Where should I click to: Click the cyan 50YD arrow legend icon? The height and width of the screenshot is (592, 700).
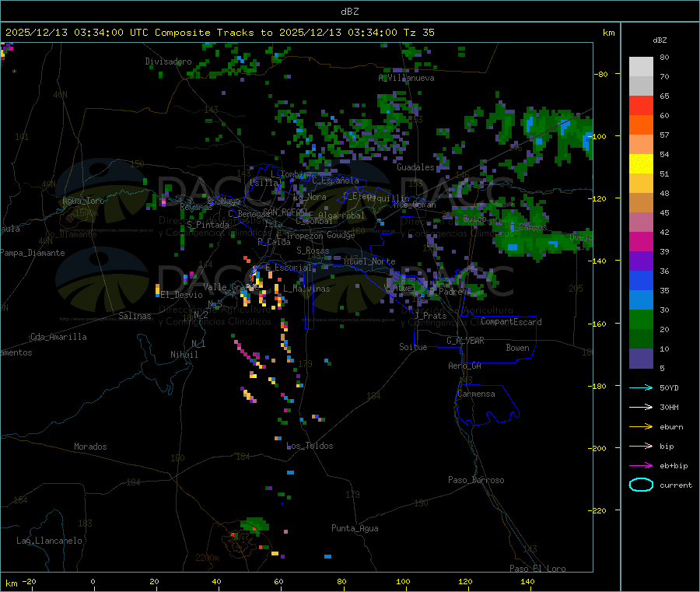pyautogui.click(x=641, y=387)
